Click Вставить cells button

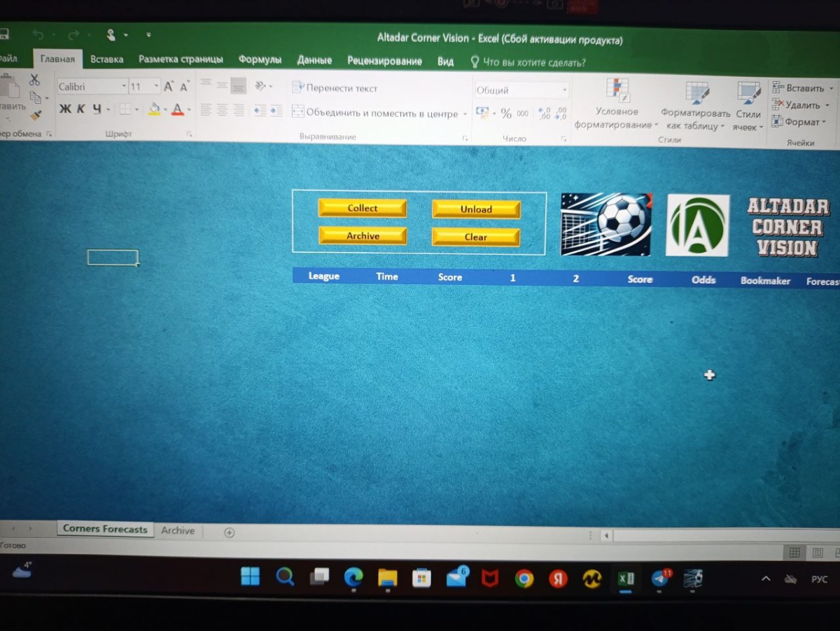coord(802,88)
